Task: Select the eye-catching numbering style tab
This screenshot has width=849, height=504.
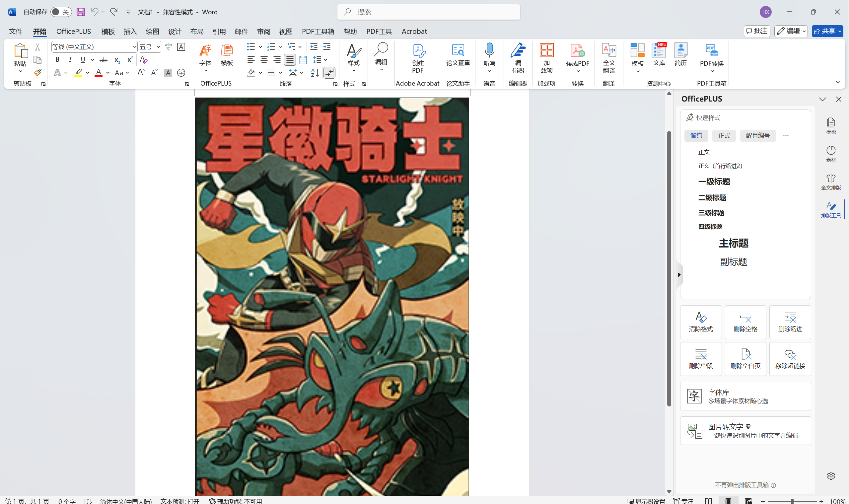Action: (758, 135)
